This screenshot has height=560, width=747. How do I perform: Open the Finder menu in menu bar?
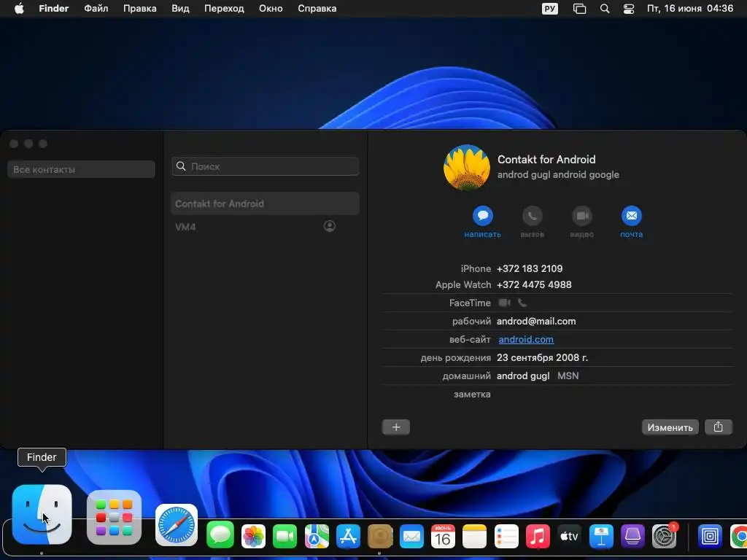pos(53,9)
